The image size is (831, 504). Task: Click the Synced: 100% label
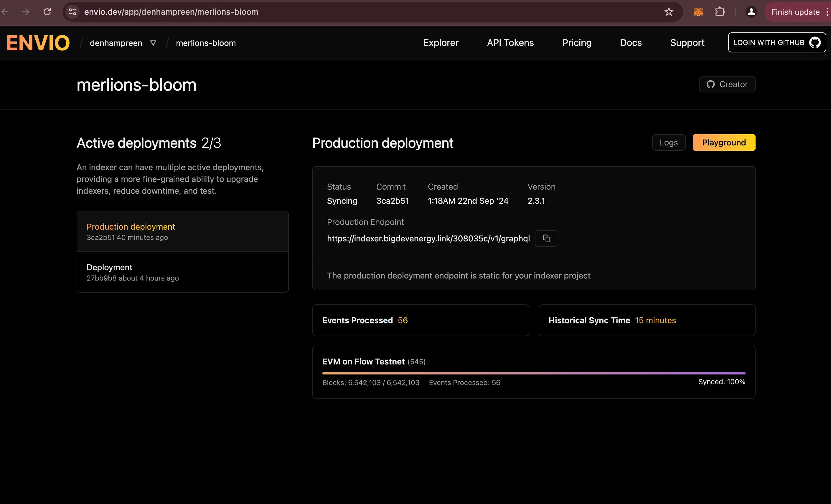click(x=722, y=382)
